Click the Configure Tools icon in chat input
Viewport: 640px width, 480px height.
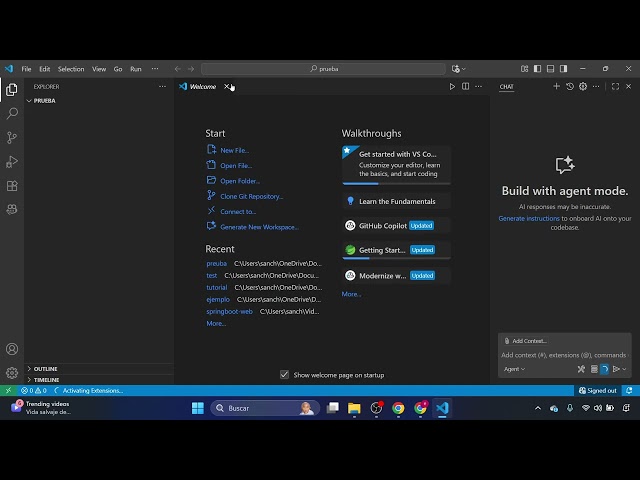(581, 369)
